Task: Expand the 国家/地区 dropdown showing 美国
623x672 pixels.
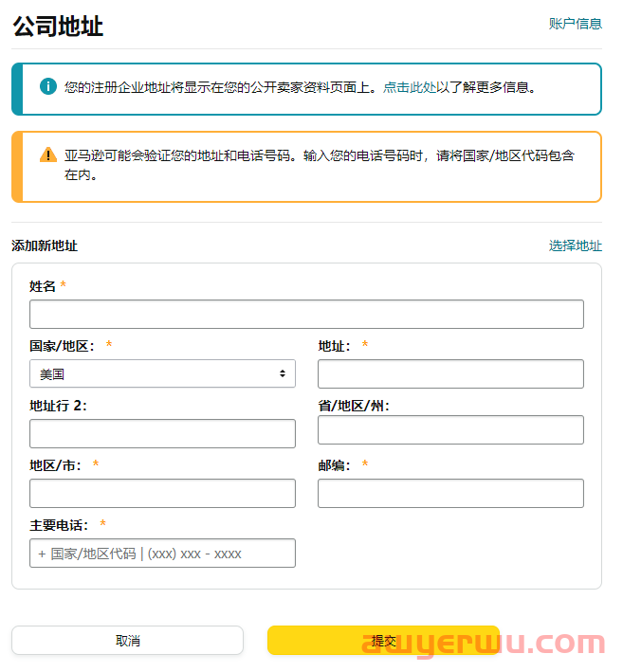Action: pos(162,374)
